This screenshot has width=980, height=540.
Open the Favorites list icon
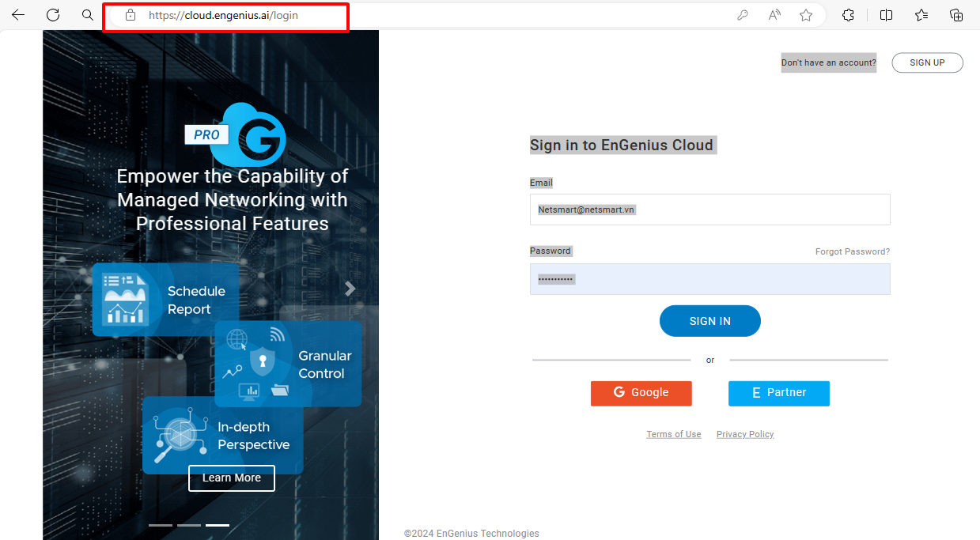(921, 15)
